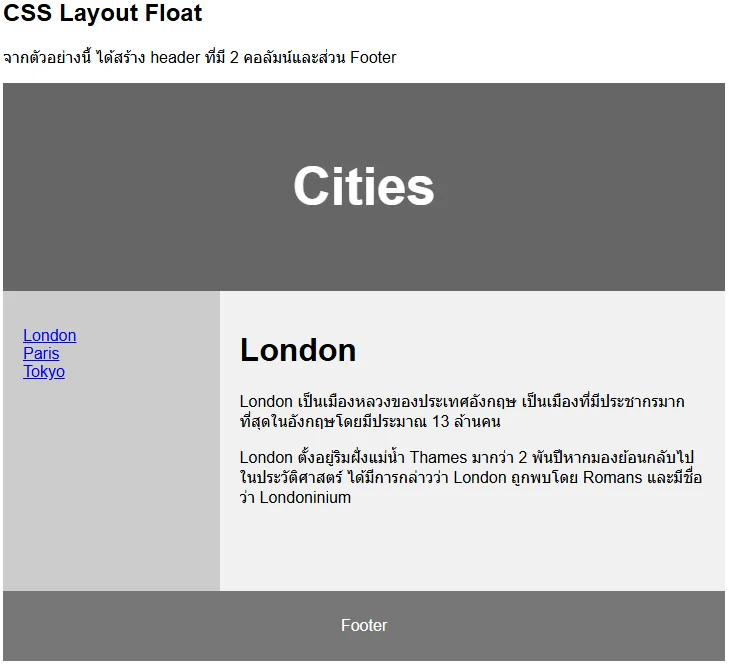Click the word "Romans" in the article
Screen dimensions: 729x666
click(613, 477)
